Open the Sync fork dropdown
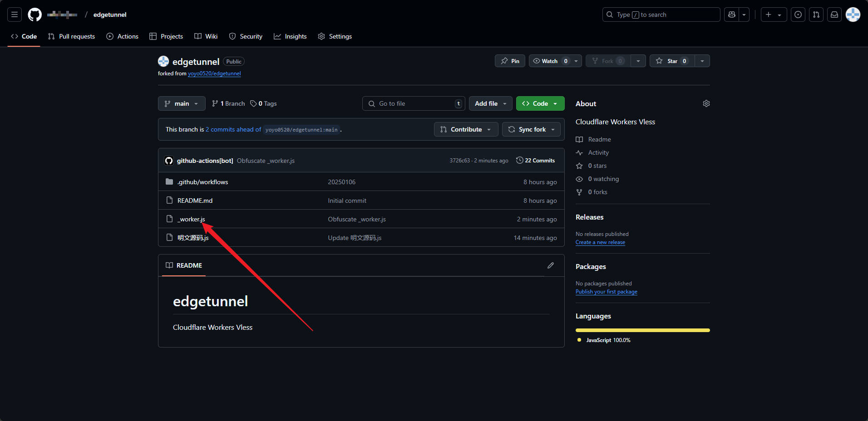Image resolution: width=868 pixels, height=421 pixels. 531,129
